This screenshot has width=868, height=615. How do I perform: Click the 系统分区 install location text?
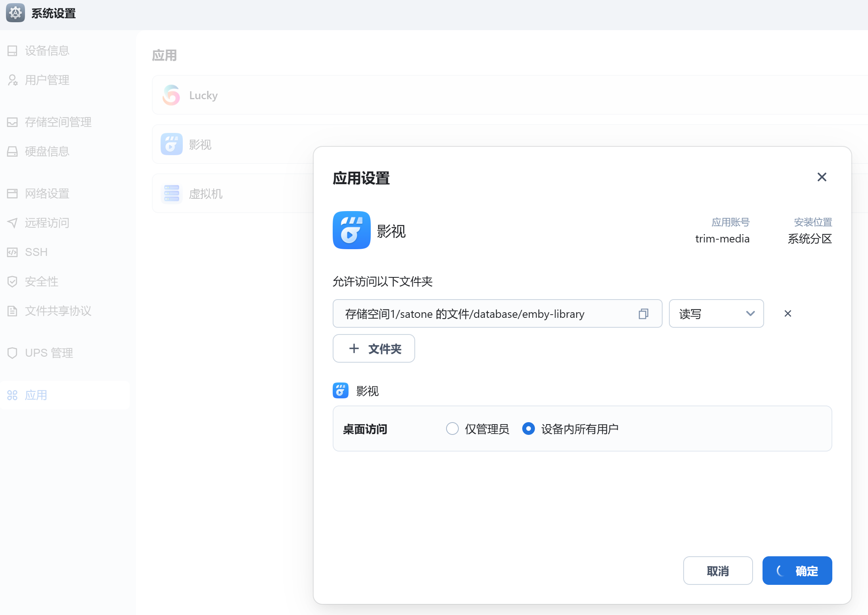click(810, 239)
